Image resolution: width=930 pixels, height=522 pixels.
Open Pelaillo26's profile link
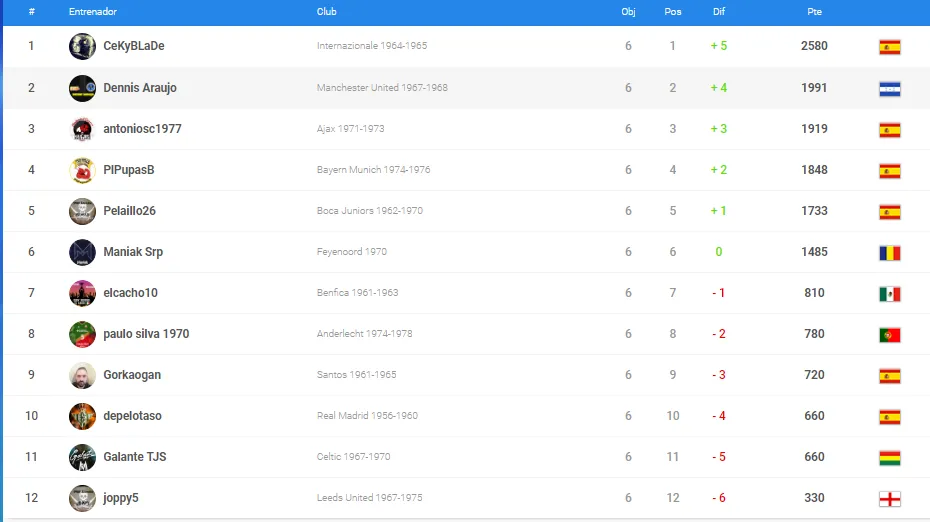129,211
